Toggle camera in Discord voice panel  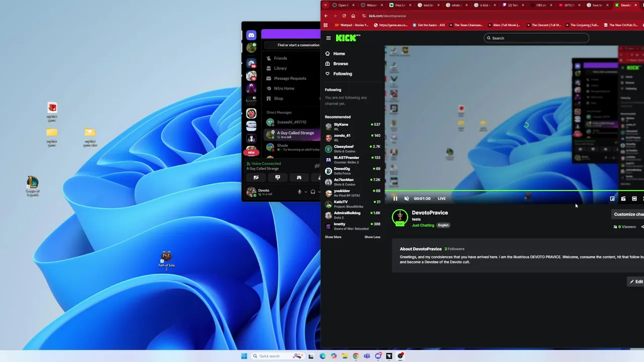coord(256,177)
